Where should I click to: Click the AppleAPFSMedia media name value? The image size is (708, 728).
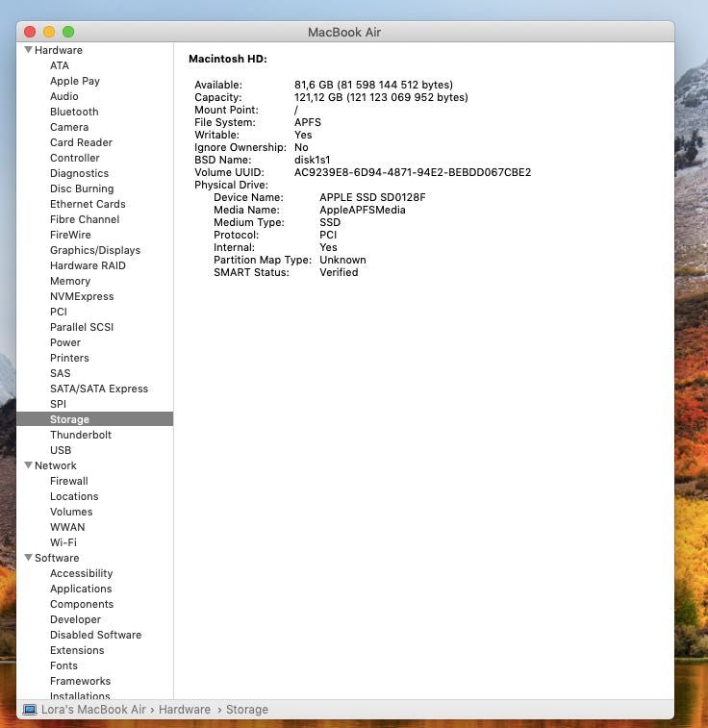(x=362, y=210)
